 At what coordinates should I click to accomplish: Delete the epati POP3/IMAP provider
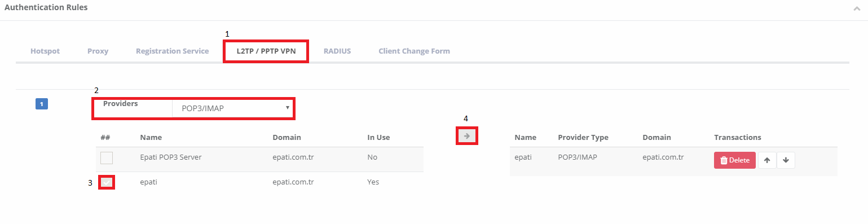tap(735, 160)
